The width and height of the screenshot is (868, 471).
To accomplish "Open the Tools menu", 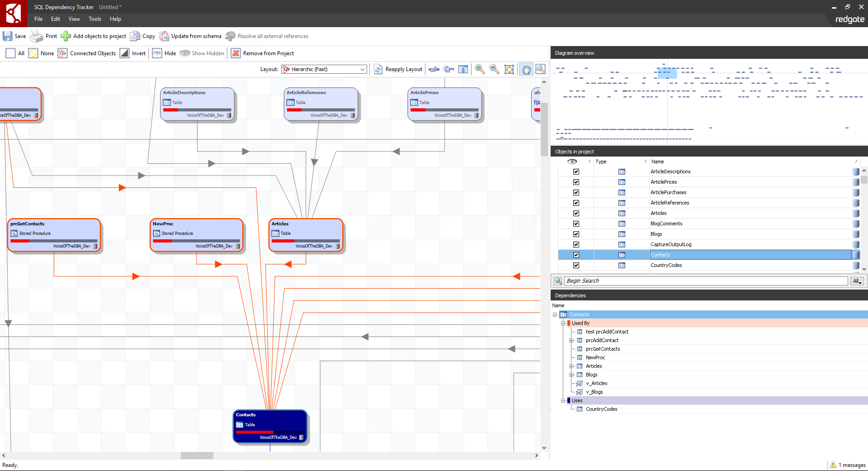I will tap(94, 19).
